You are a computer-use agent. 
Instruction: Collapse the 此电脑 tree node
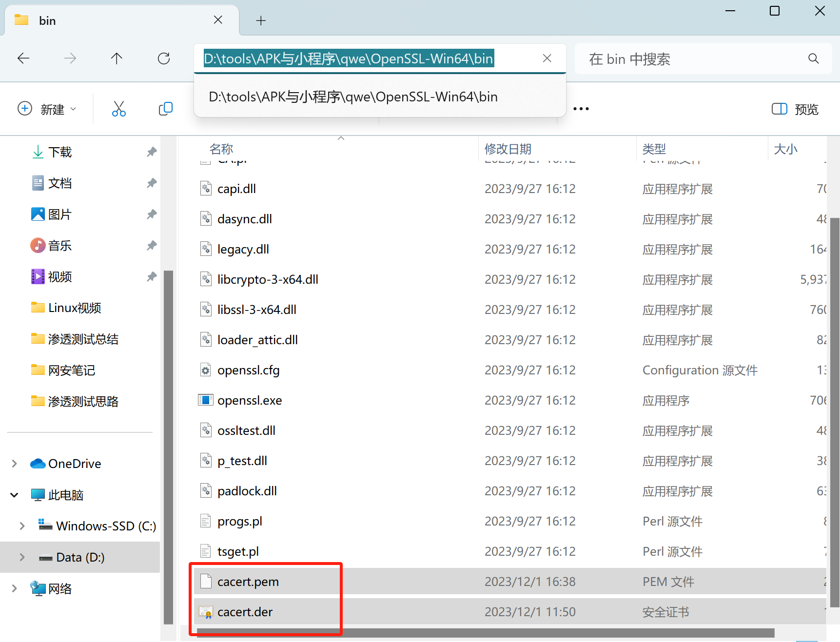14,495
